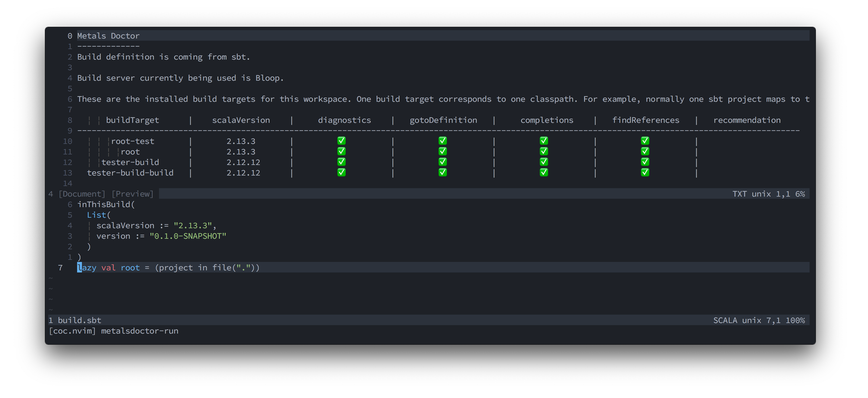Click version 2.13.3 in root-test row

pos(241,141)
